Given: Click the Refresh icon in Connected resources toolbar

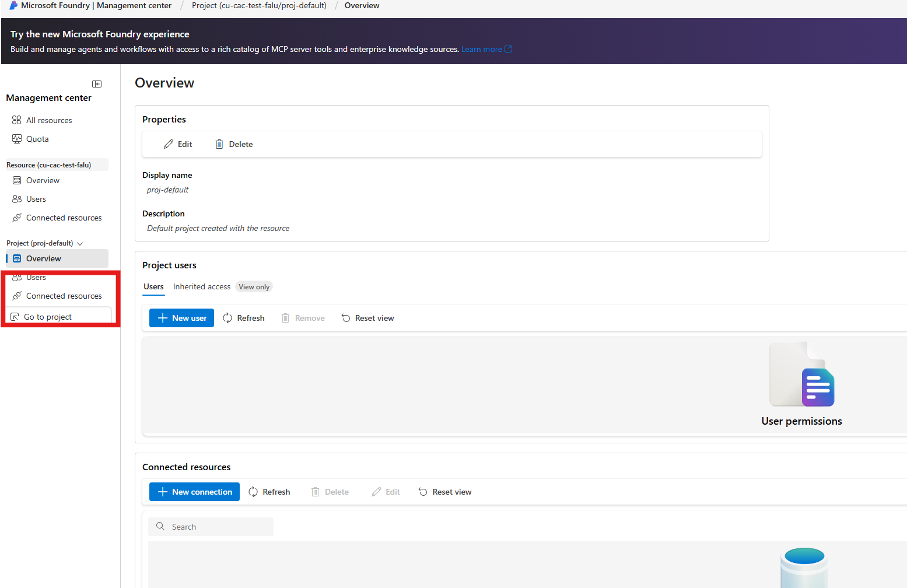Looking at the screenshot, I should pos(253,492).
